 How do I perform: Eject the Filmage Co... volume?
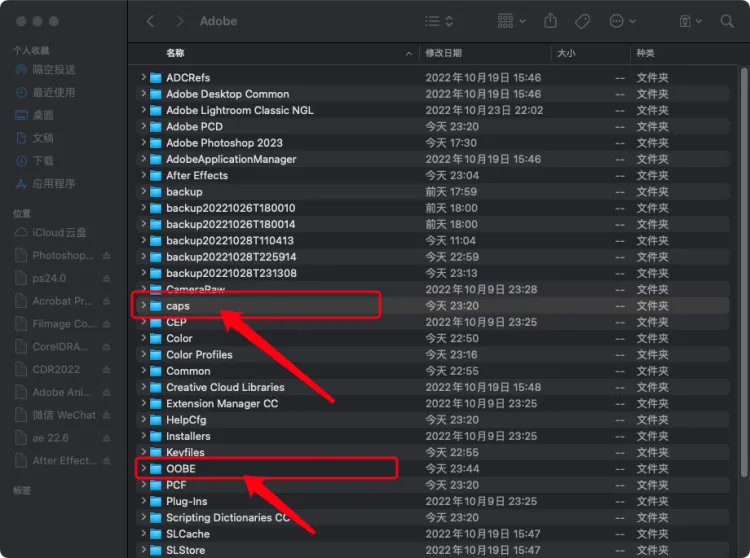point(106,324)
